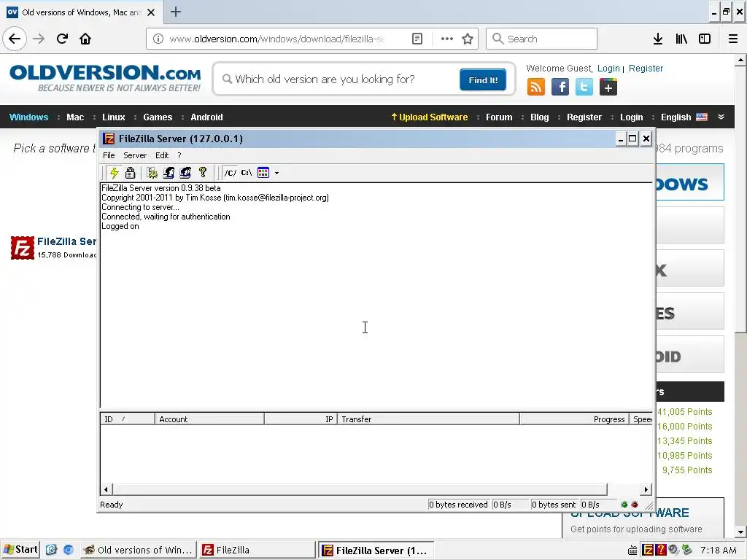Click the volume speaker tray icon
The image size is (747, 560).
pyautogui.click(x=673, y=550)
